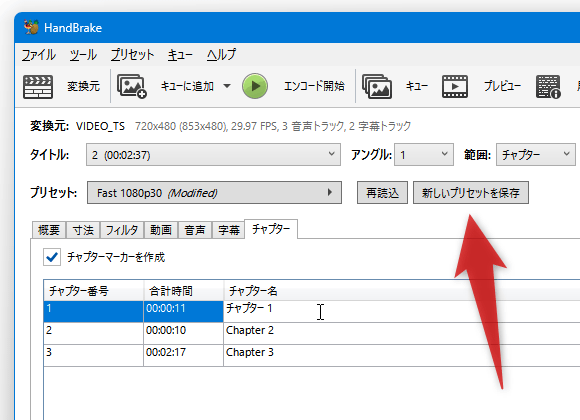
Task: Click キューに追加 toolbar button
Action: click(x=187, y=86)
